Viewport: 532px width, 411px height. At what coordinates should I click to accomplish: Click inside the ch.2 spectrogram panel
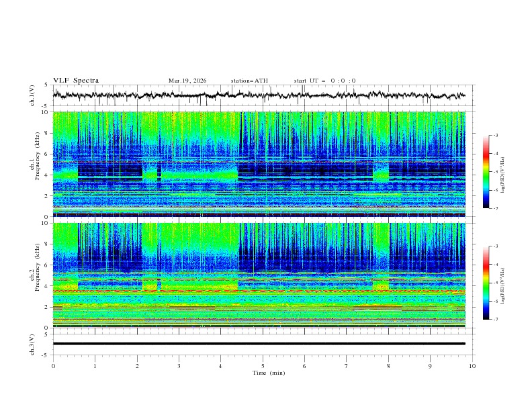(259, 275)
